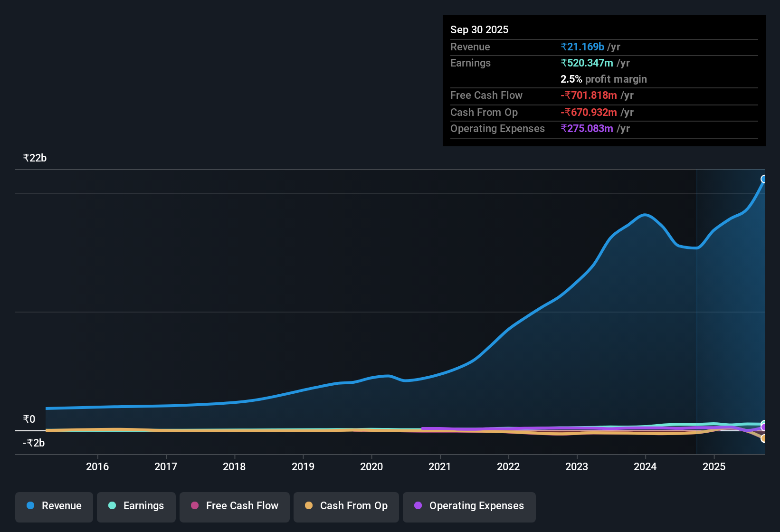
Task: Click the 2.5% profit margin text
Action: pos(603,79)
